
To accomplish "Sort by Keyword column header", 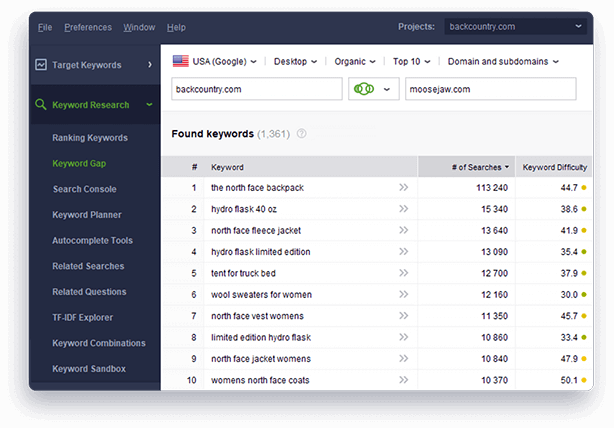I will (311, 167).
